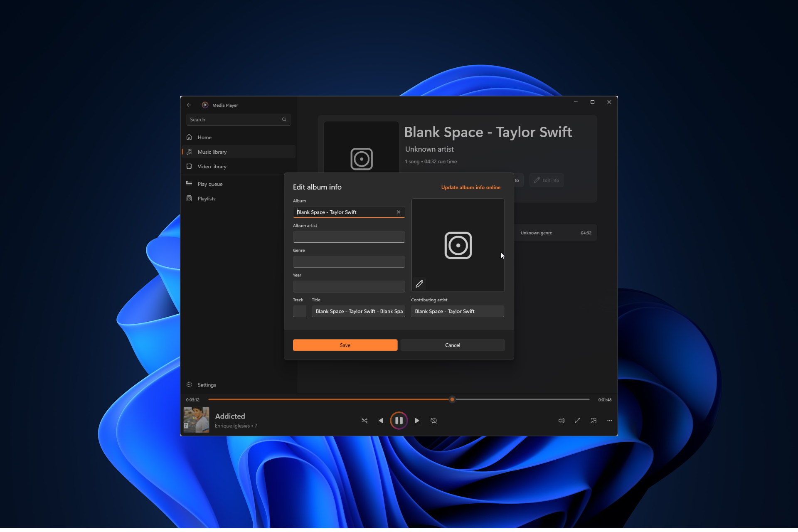Click the album art edit pencil icon
Image resolution: width=798 pixels, height=532 pixels.
420,284
